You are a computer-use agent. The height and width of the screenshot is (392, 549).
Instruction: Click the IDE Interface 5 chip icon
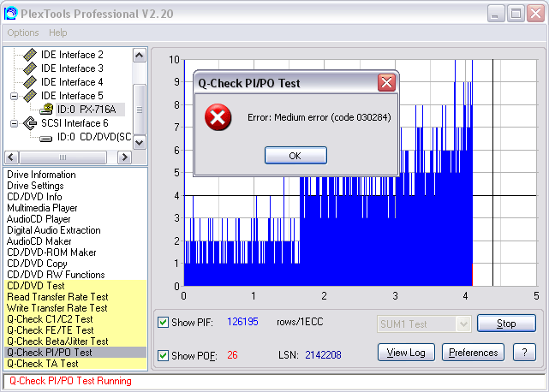(30, 96)
